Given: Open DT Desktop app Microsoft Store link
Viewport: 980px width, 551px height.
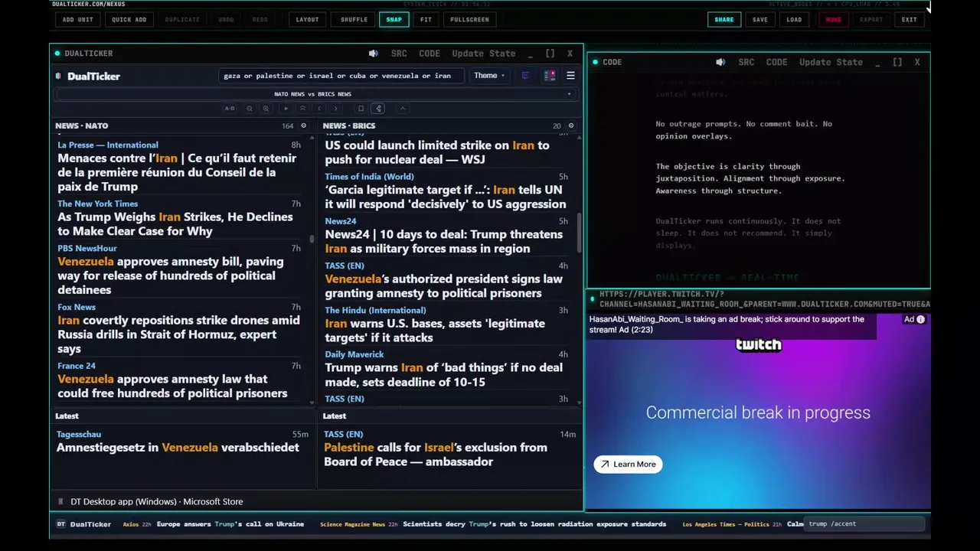Looking at the screenshot, I should click(x=157, y=501).
